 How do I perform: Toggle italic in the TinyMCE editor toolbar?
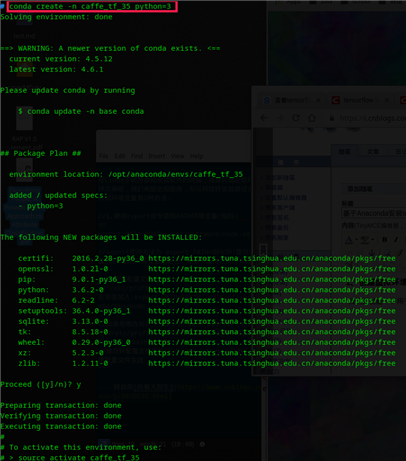396,239
